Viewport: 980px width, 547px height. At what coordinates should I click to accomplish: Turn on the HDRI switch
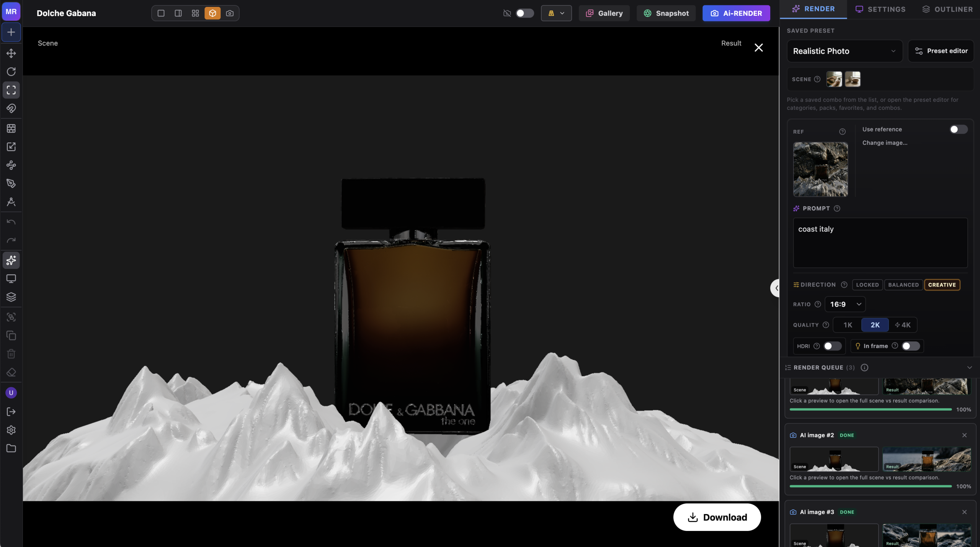[832, 346]
